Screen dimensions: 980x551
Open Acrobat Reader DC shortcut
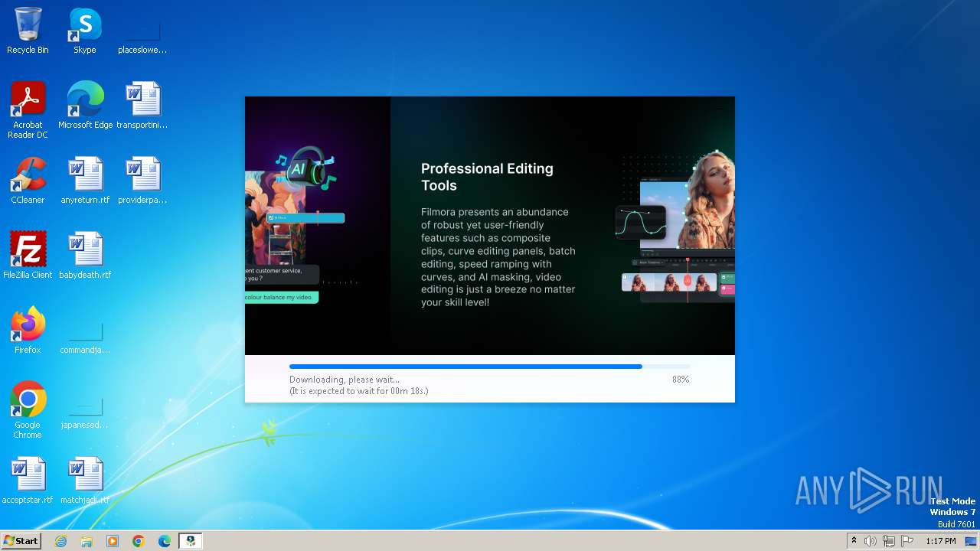coord(28,110)
